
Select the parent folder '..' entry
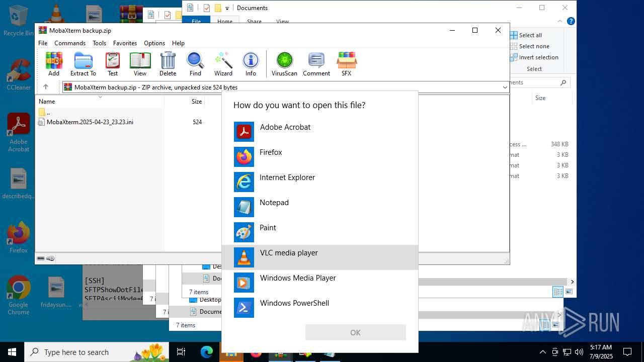tap(44, 113)
